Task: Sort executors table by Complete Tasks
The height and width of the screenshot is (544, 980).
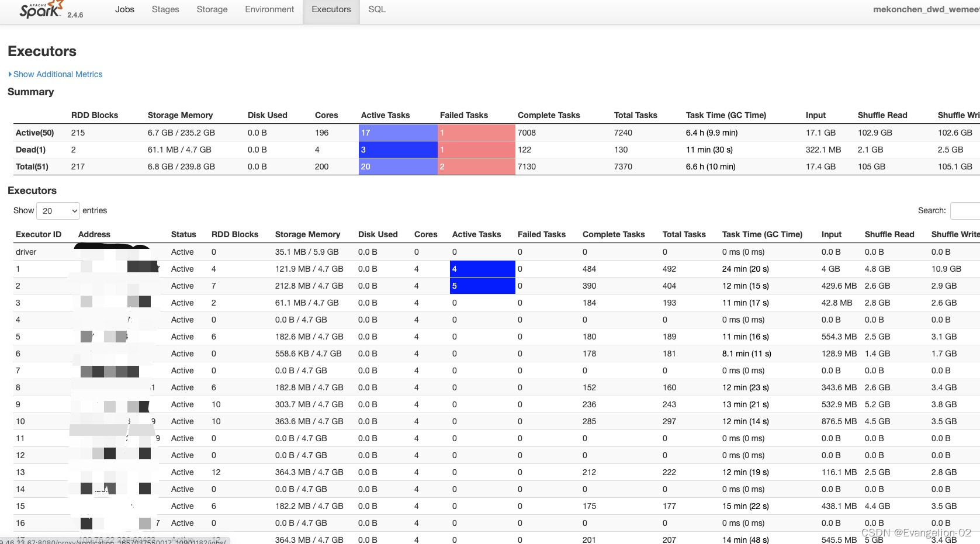Action: (614, 234)
